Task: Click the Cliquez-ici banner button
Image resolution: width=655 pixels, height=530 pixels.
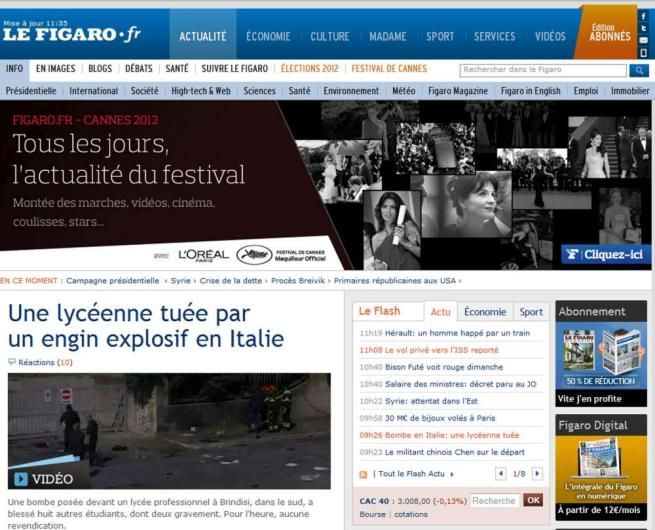Action: point(606,254)
